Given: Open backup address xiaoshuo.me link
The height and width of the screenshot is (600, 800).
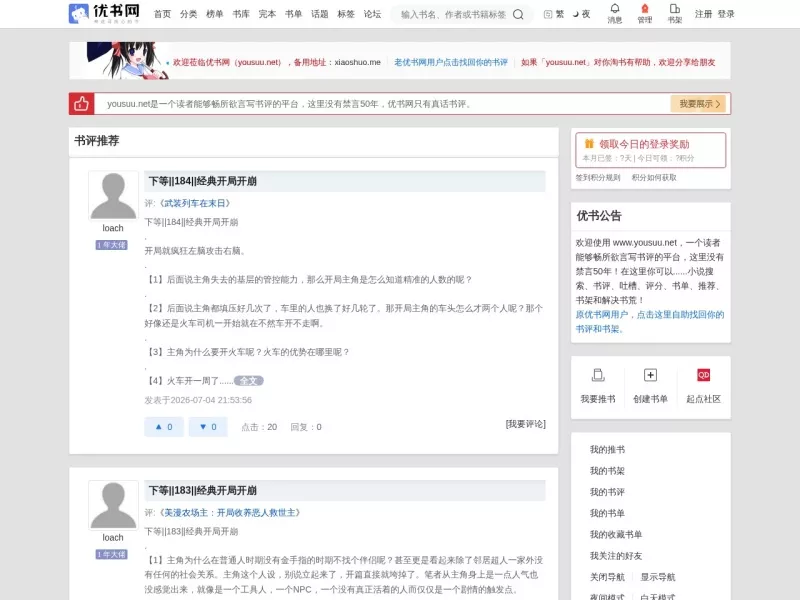Looking at the screenshot, I should 358,62.
